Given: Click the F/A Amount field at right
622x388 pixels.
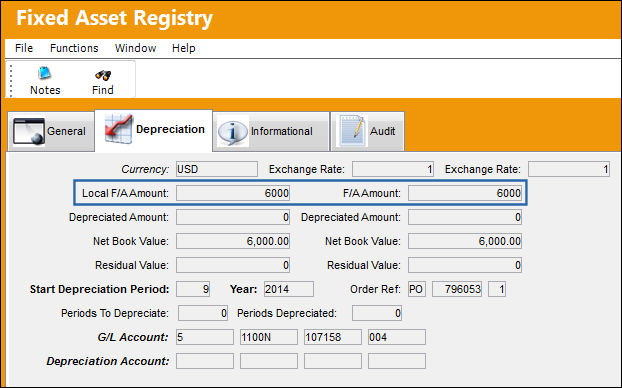Looking at the screenshot, I should click(x=465, y=193).
